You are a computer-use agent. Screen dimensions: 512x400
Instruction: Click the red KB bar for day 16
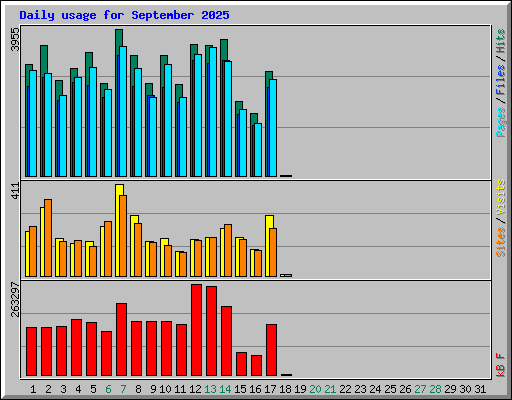pos(257,366)
